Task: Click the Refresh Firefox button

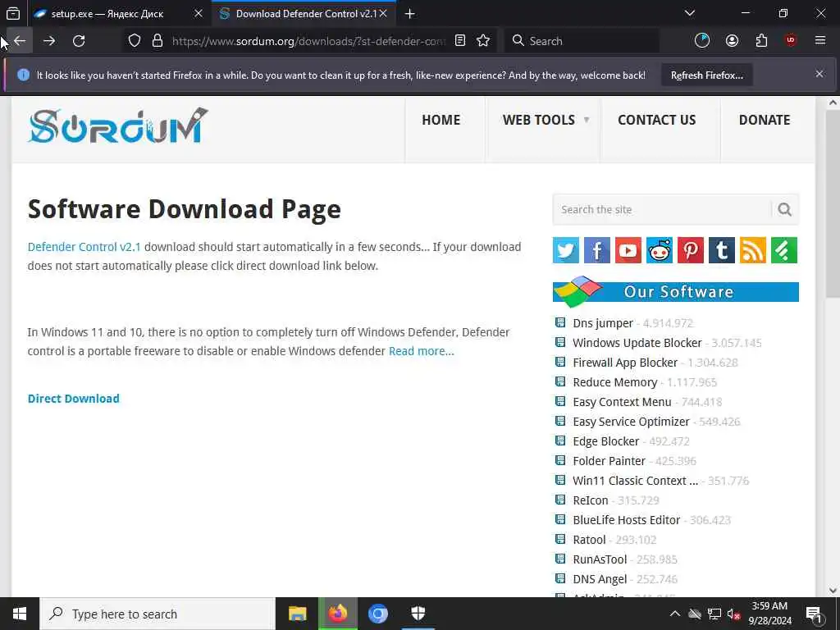Action: tap(706, 75)
